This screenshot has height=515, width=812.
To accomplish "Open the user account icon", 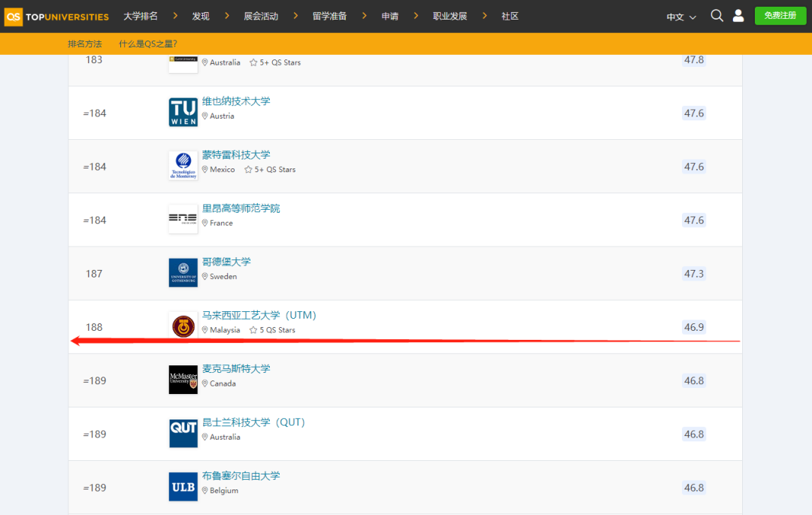I will click(738, 16).
